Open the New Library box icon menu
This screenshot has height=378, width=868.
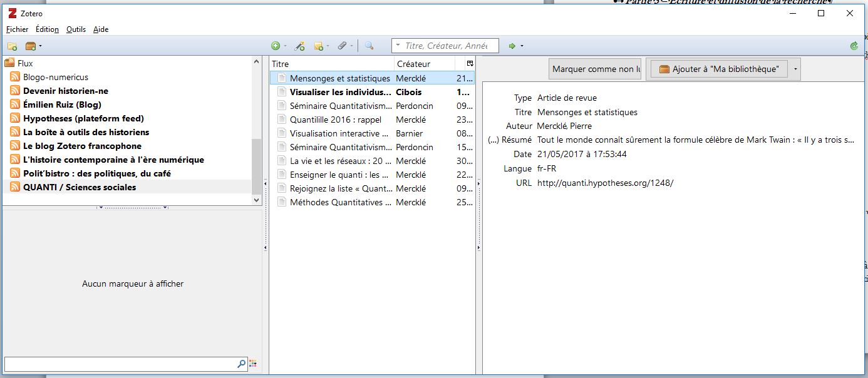click(31, 46)
